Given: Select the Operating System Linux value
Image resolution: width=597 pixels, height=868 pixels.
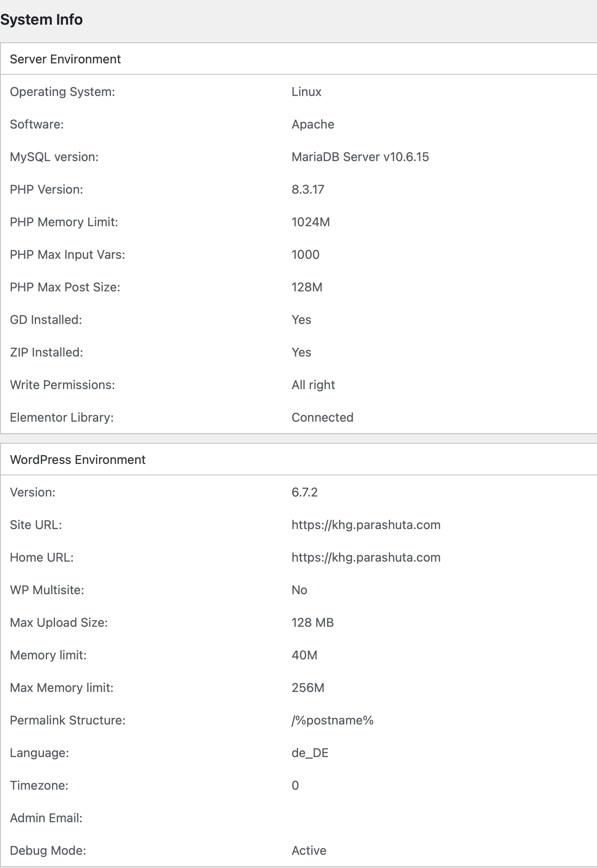Looking at the screenshot, I should point(306,92).
